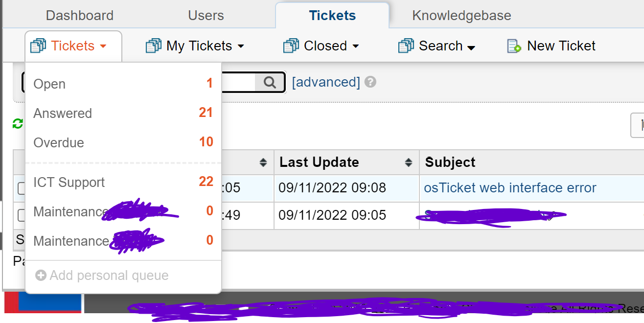Image resolution: width=644 pixels, height=323 pixels.
Task: Click the magnifying glass search button
Action: [270, 82]
